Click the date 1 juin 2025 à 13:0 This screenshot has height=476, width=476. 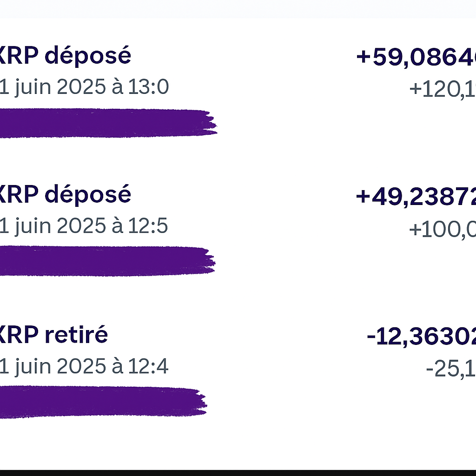[x=84, y=87]
